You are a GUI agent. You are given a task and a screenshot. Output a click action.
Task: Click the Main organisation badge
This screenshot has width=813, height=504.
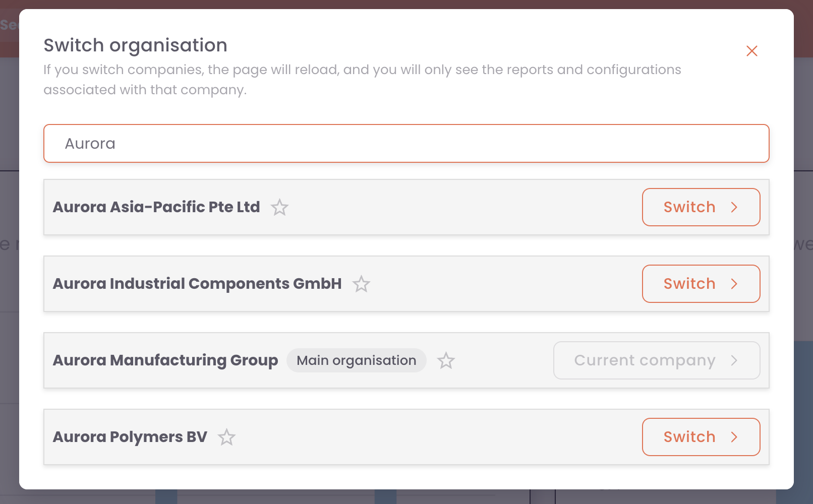coord(357,360)
